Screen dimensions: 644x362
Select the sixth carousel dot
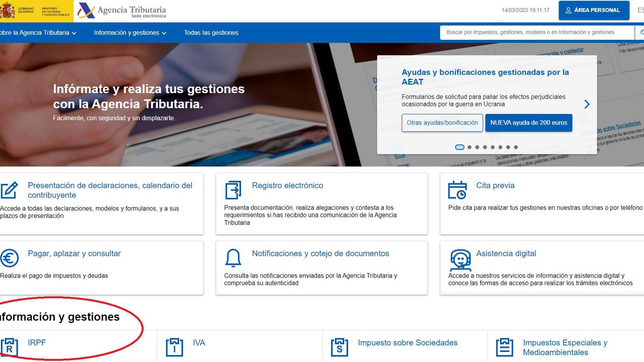(500, 147)
